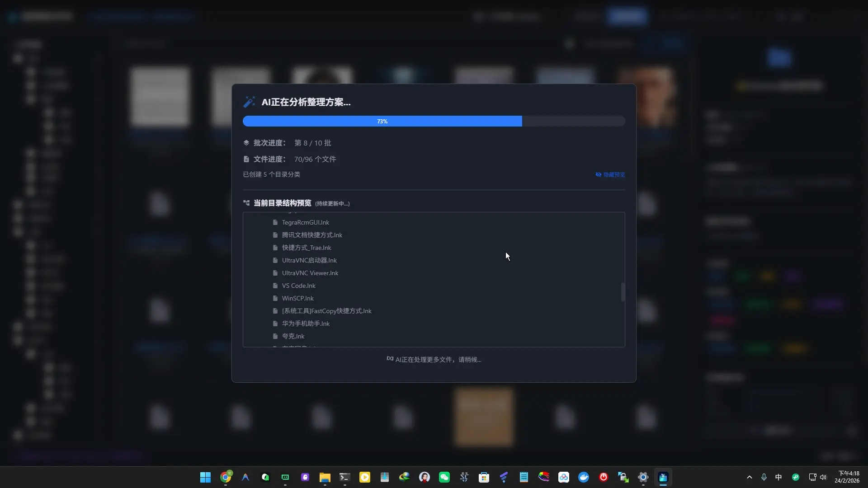Click the tree structure icon next to 当前目录结构预览

pos(247,203)
